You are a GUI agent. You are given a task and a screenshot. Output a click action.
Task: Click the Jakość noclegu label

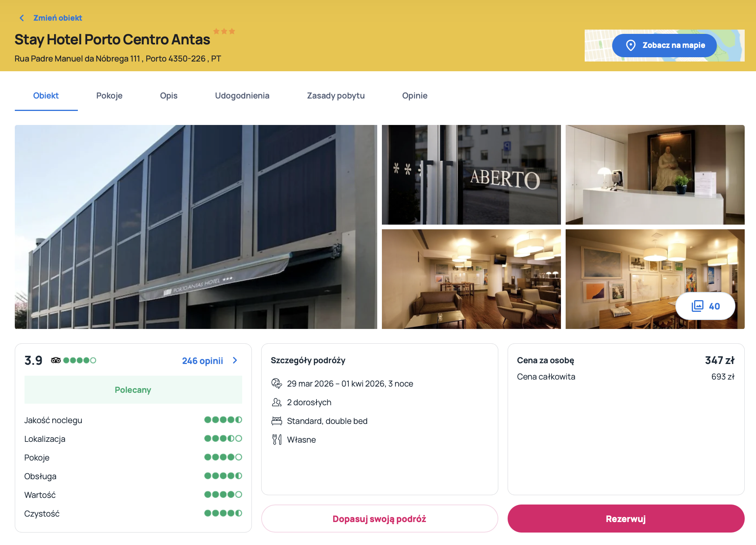point(53,420)
